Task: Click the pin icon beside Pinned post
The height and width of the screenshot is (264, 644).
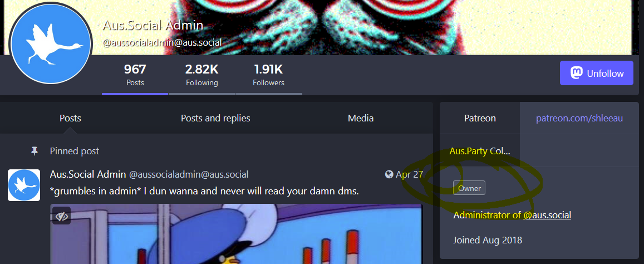Action: click(35, 151)
